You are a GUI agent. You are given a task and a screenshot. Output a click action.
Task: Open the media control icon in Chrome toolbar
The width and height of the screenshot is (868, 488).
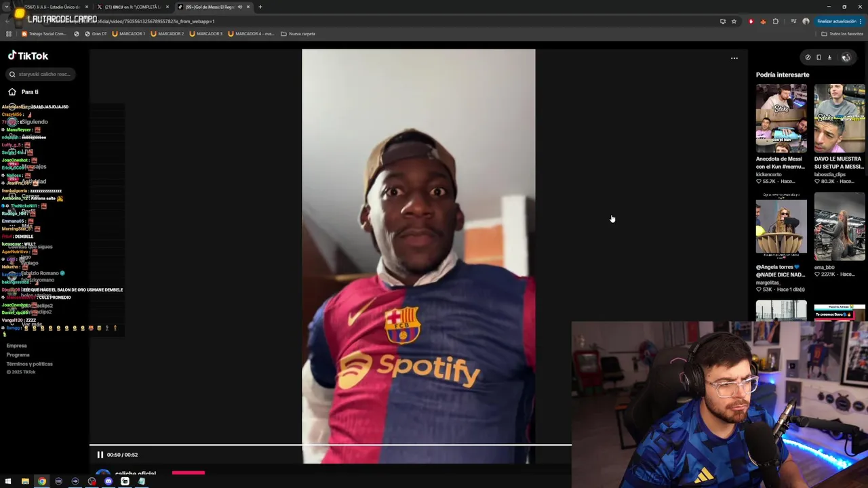tap(793, 21)
